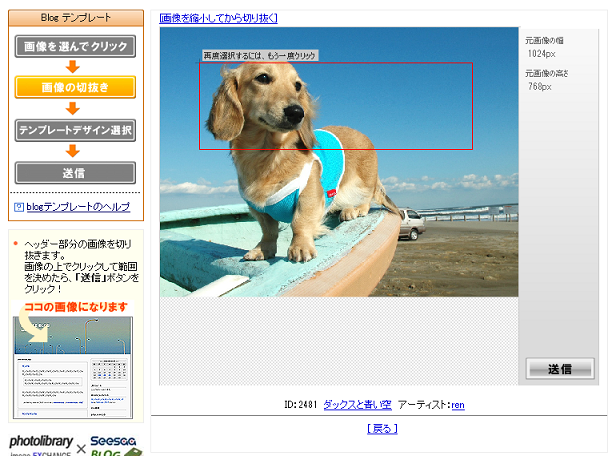Click the 送信 step in the left sidebar

coord(75,172)
